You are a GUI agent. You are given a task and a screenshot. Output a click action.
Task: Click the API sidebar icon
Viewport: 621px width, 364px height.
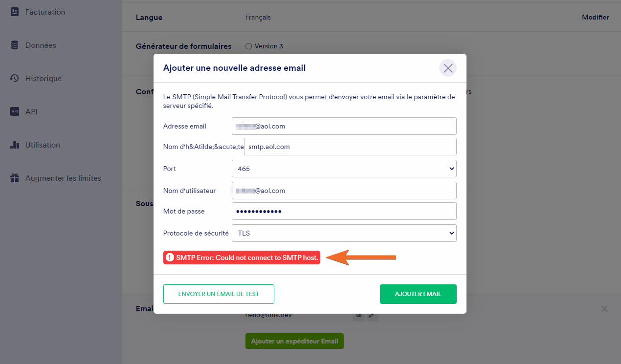click(x=15, y=112)
